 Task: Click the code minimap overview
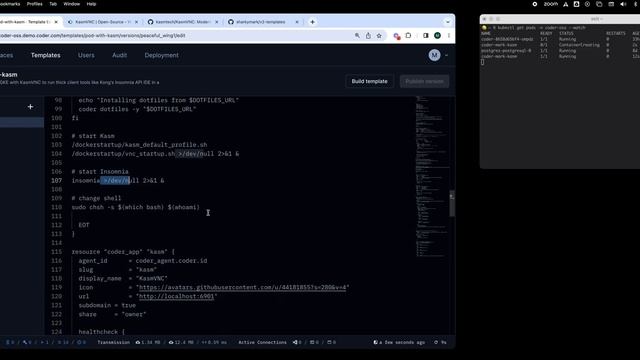(x=432, y=176)
